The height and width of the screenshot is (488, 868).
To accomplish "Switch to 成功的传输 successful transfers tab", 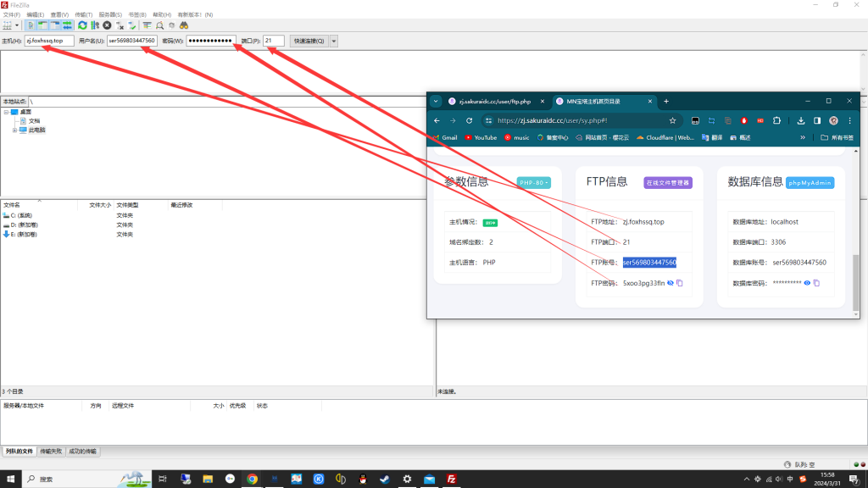I will 82,452.
